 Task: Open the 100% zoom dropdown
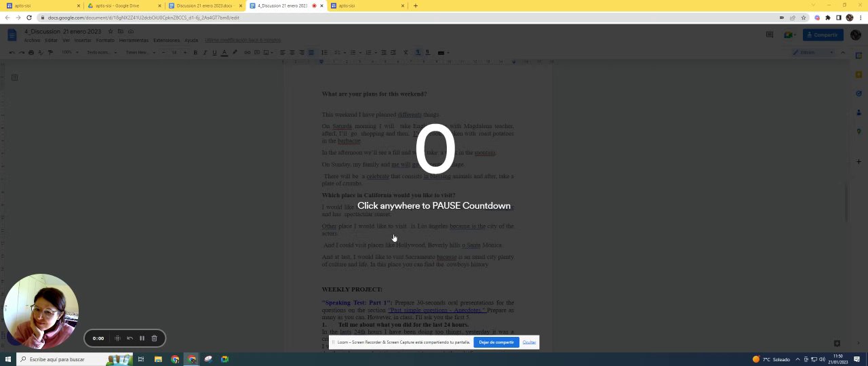point(69,52)
